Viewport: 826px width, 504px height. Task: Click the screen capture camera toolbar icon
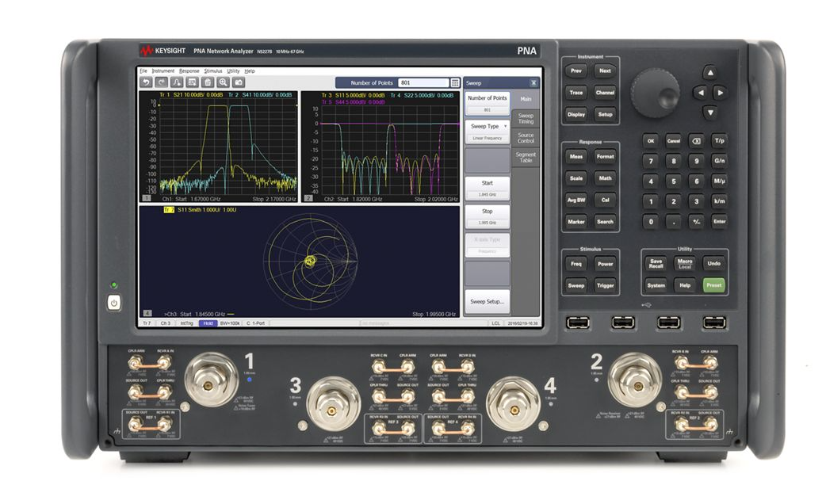(x=239, y=82)
